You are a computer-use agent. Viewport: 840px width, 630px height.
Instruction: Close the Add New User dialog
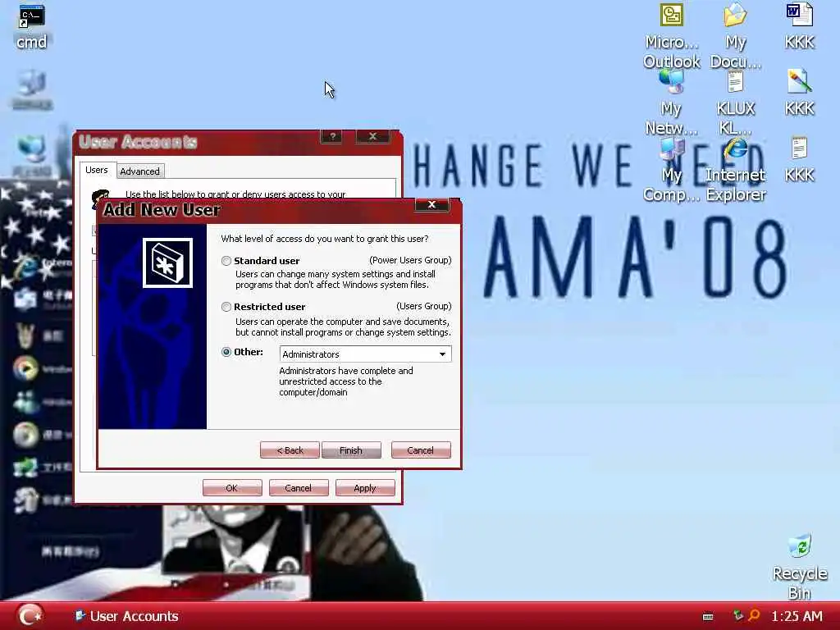(431, 204)
